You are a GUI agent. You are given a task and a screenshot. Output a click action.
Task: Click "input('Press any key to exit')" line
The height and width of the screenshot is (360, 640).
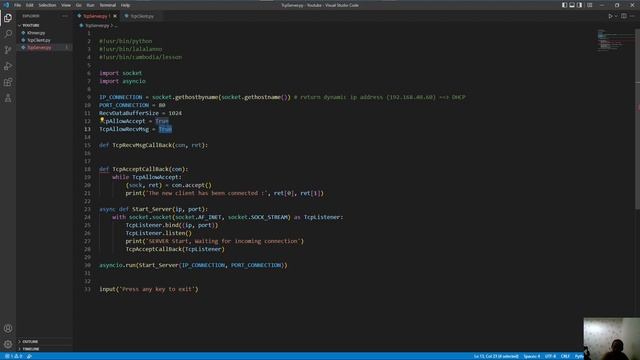pyautogui.click(x=149, y=289)
